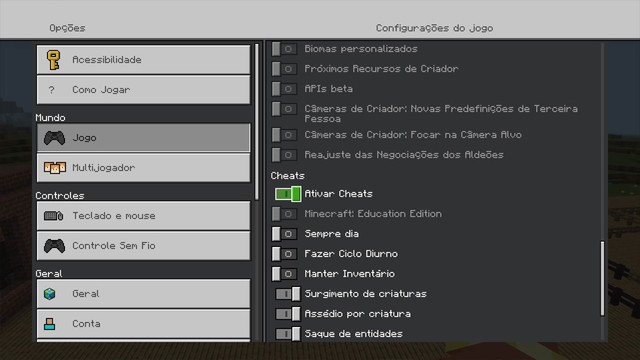Turn off the Ativar Cheats toggle
The height and width of the screenshot is (360, 640).
coord(288,194)
